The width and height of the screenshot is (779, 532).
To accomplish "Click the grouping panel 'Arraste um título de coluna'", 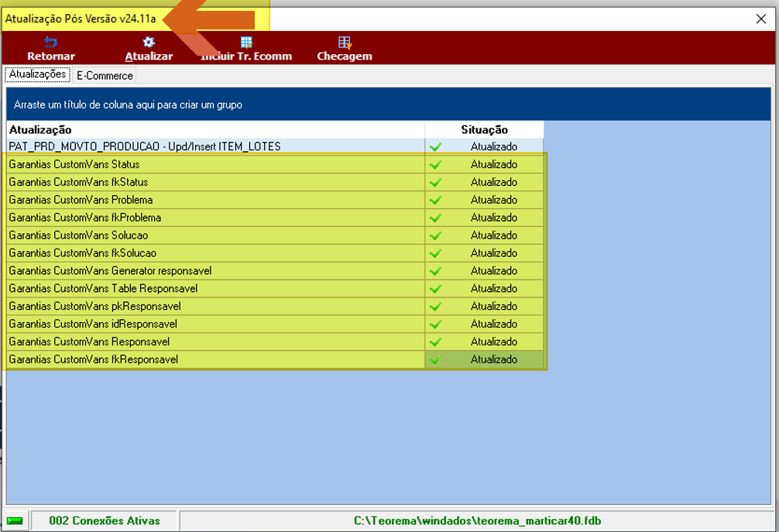I will click(389, 105).
